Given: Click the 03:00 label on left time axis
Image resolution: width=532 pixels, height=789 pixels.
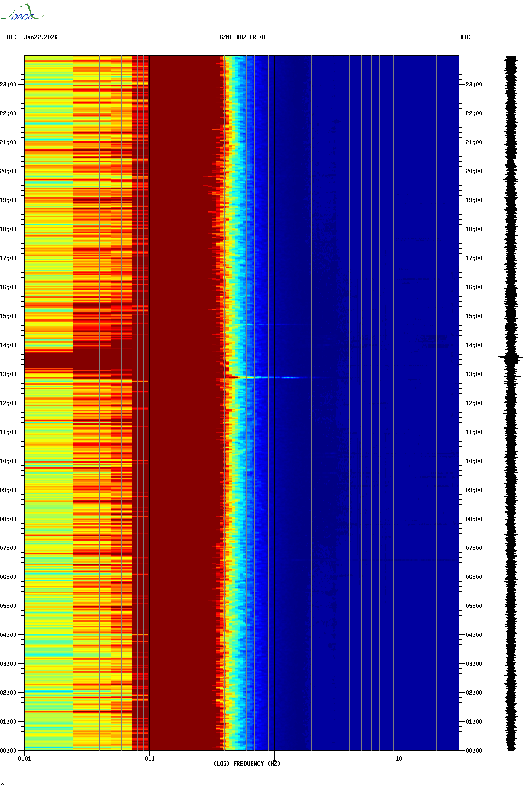Looking at the screenshot, I should (8, 664).
